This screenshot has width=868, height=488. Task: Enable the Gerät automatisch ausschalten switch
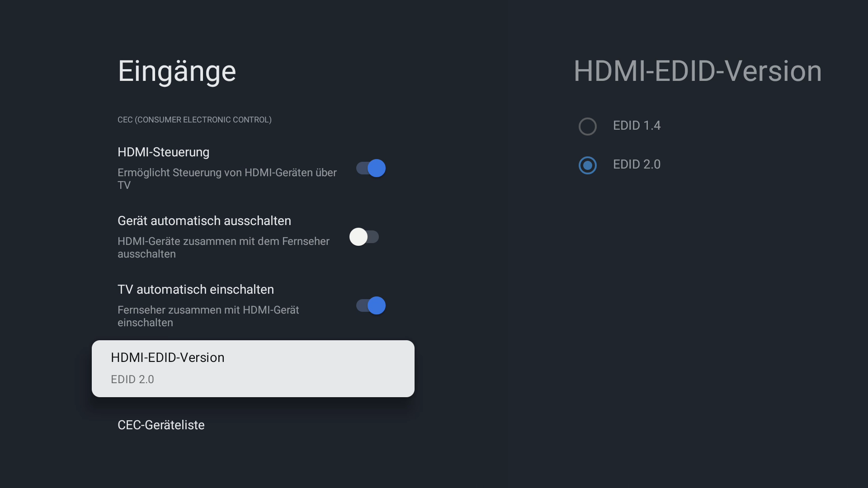(364, 237)
